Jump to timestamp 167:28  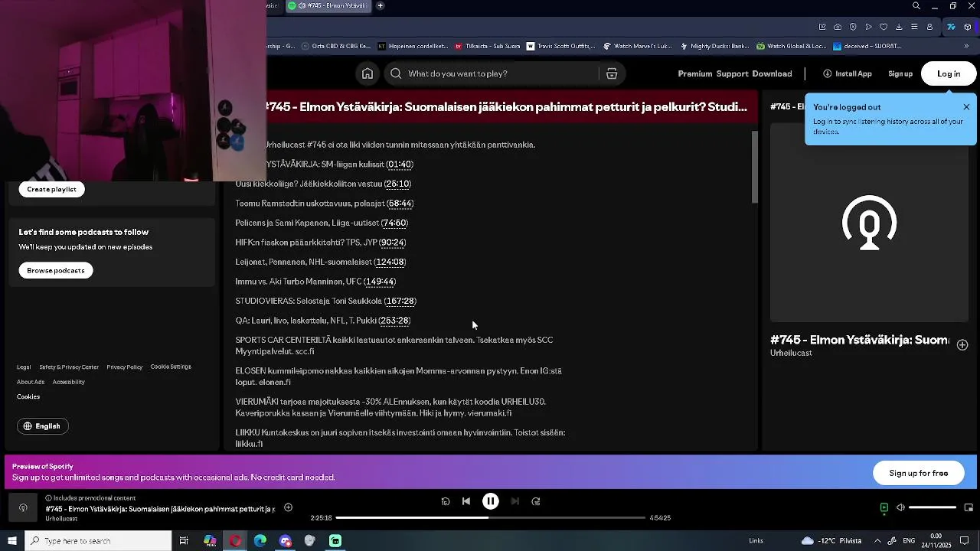[x=400, y=302]
